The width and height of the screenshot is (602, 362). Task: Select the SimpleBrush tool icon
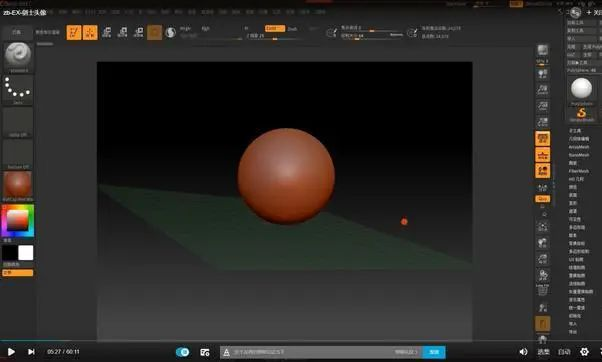[581, 114]
